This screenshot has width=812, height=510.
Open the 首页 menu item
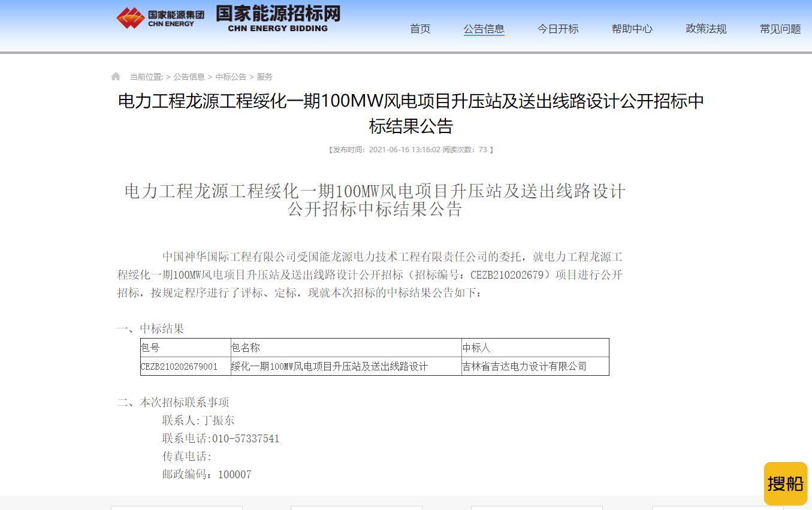pos(420,29)
